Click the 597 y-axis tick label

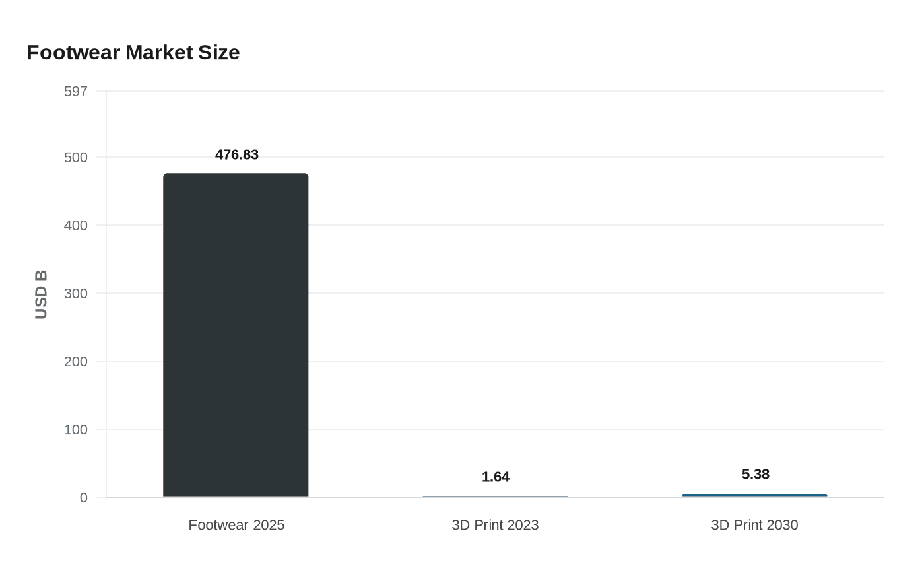[76, 92]
